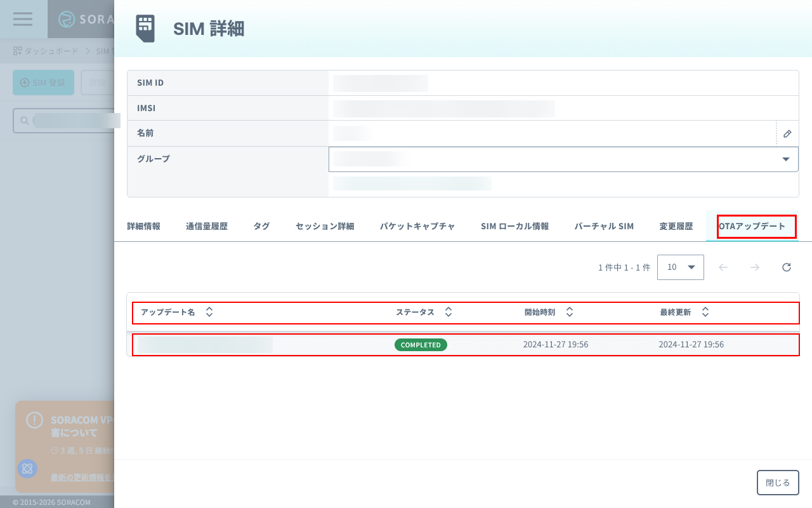Click the dashboard breadcrumb icon
812x508 pixels.
click(17, 50)
